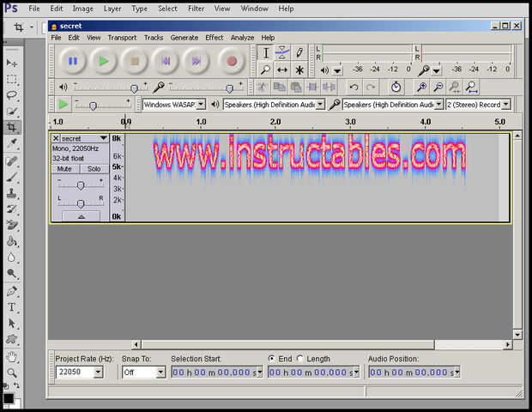532x412 pixels.
Task: Select the Photoshop Type tool
Action: tap(12, 306)
